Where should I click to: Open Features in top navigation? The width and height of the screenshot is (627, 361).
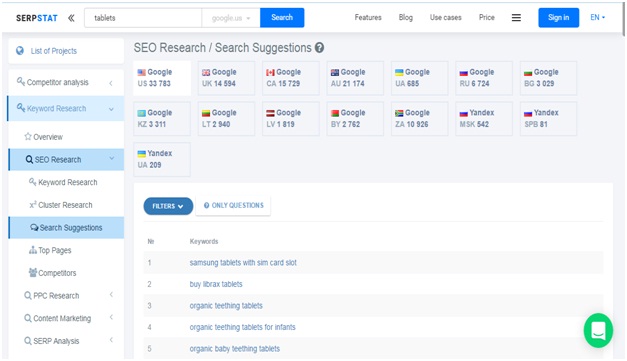click(x=368, y=18)
